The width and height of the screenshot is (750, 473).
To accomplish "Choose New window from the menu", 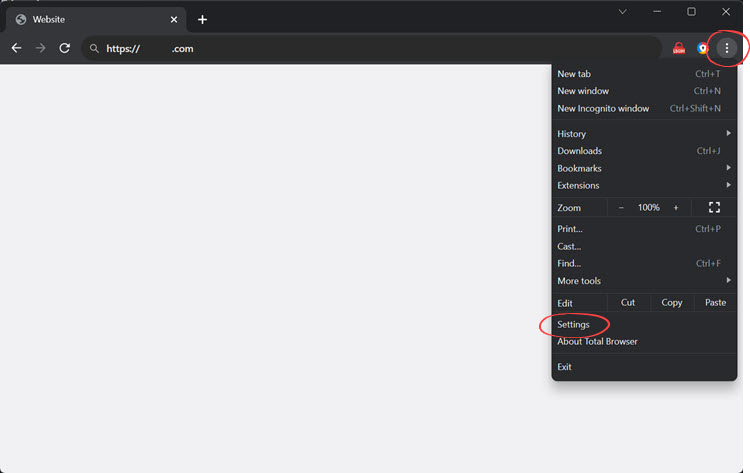I will (644, 91).
